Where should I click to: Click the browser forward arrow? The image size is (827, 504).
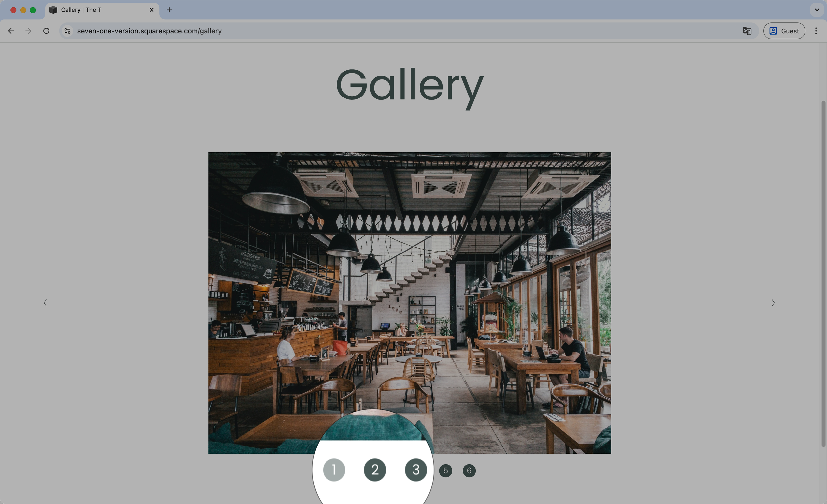tap(28, 31)
